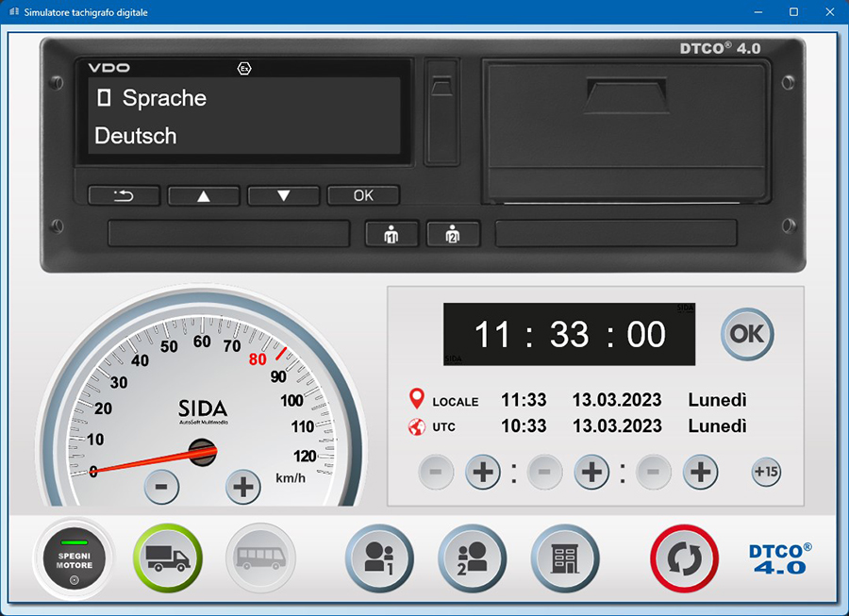Screen dimensions: 849x616
Task: Increase speed with speedometer plus button
Action: 243,487
